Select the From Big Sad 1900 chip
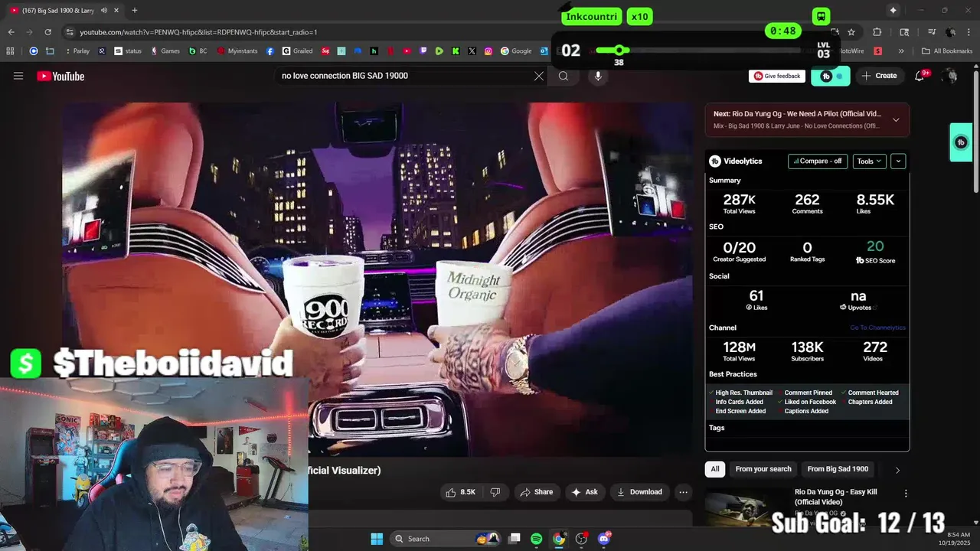 838,469
